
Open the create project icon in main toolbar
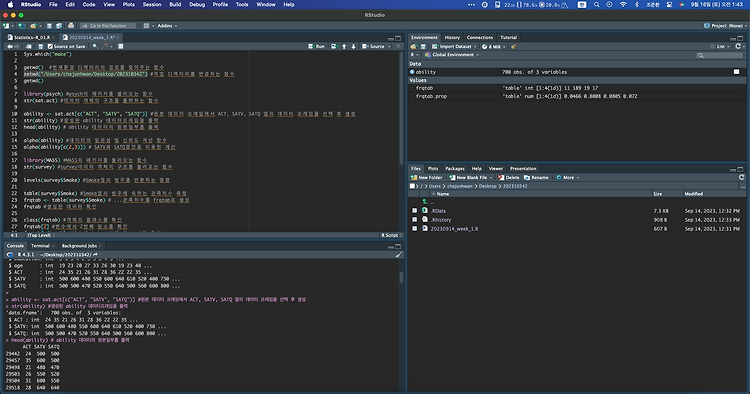(22, 26)
